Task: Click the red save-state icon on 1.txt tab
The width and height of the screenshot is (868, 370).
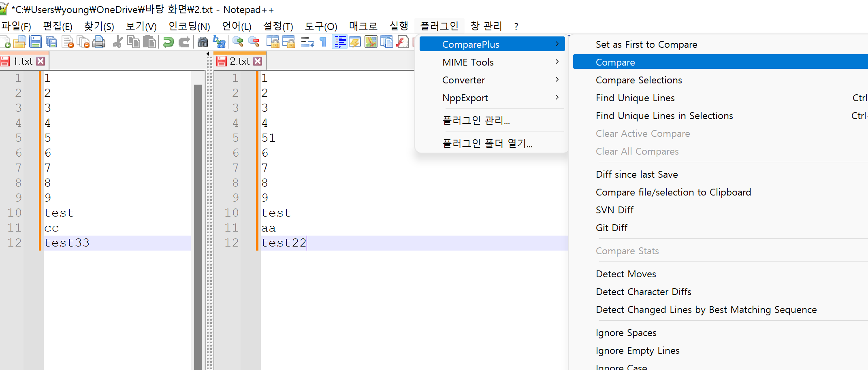Action: 5,61
